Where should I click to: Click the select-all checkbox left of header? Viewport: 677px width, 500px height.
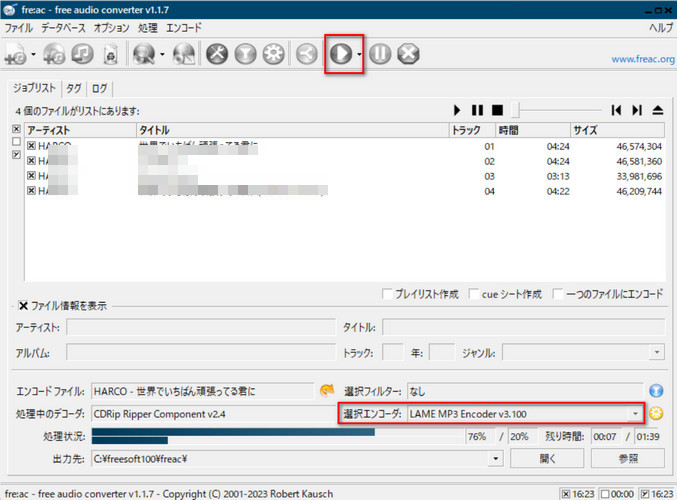16,129
